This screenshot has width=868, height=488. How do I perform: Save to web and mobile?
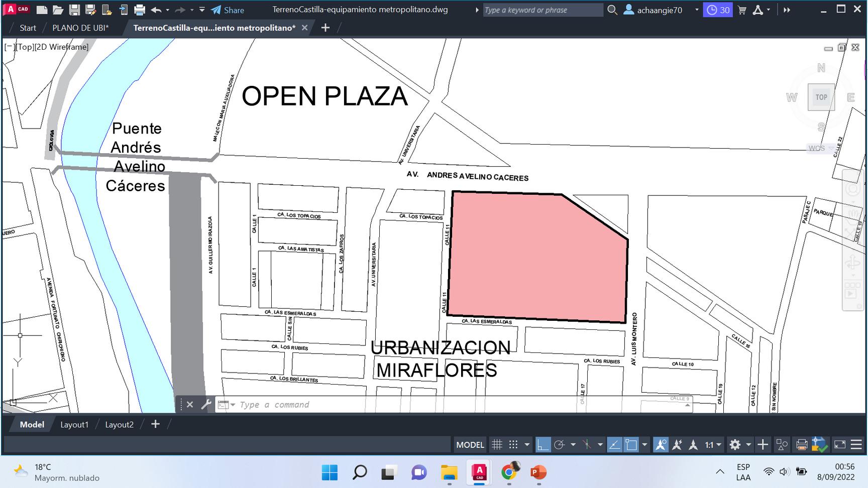coord(123,10)
